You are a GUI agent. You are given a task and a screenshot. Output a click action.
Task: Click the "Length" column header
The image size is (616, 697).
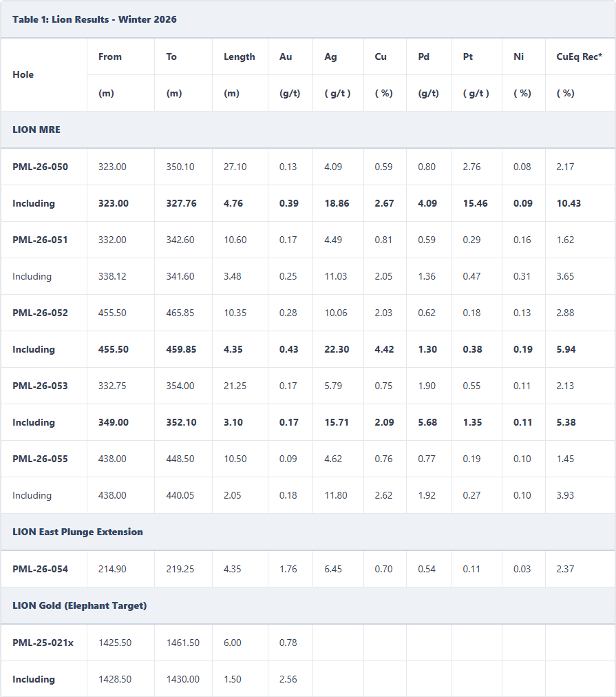click(x=239, y=56)
